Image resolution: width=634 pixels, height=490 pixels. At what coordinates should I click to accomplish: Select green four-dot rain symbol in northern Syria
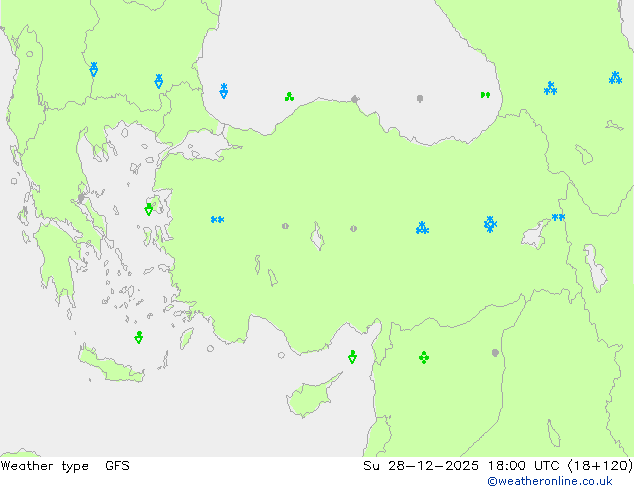tap(424, 357)
